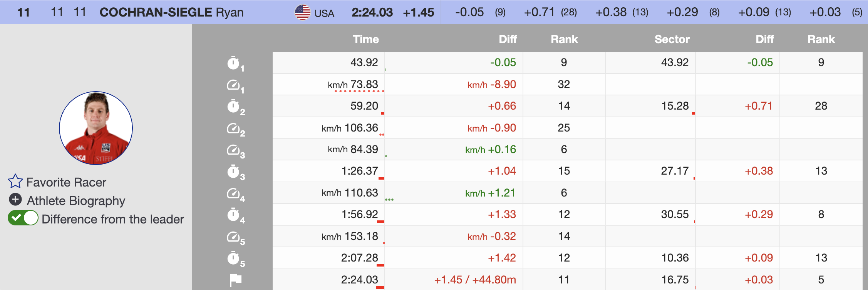Expand Athlete Biography with plus icon
The height and width of the screenshot is (290, 868).
15,200
